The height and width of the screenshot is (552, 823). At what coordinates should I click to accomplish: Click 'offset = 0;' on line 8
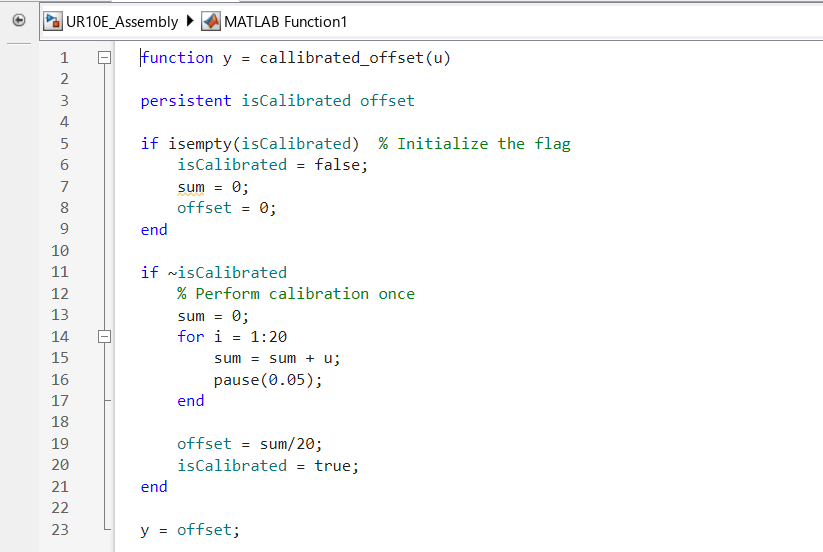tap(227, 208)
